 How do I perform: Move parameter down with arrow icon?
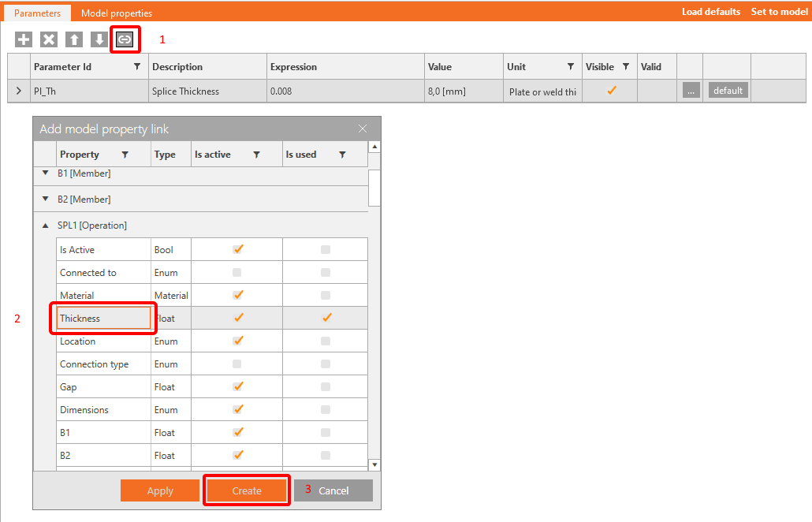[x=99, y=39]
